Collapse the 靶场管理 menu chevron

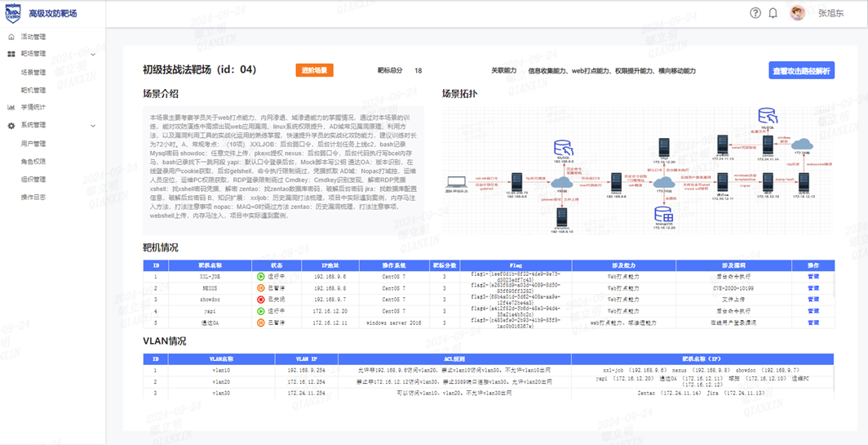pyautogui.click(x=93, y=54)
